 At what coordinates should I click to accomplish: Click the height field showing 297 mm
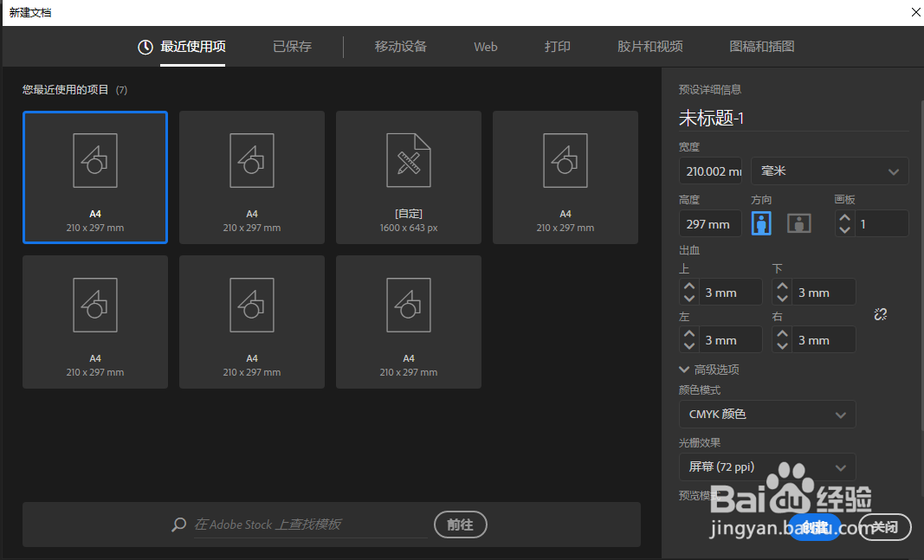710,224
